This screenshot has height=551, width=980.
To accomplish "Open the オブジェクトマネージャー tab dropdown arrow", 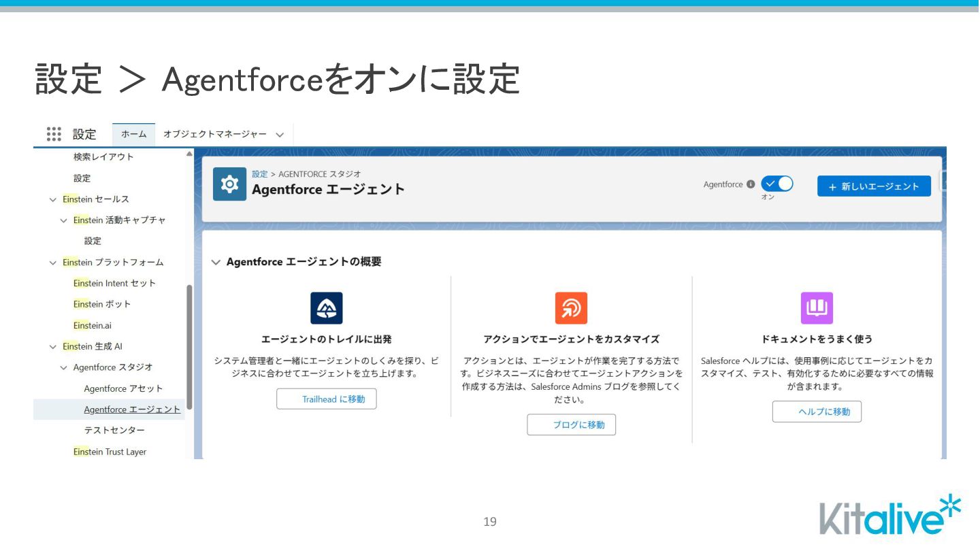I will (280, 135).
